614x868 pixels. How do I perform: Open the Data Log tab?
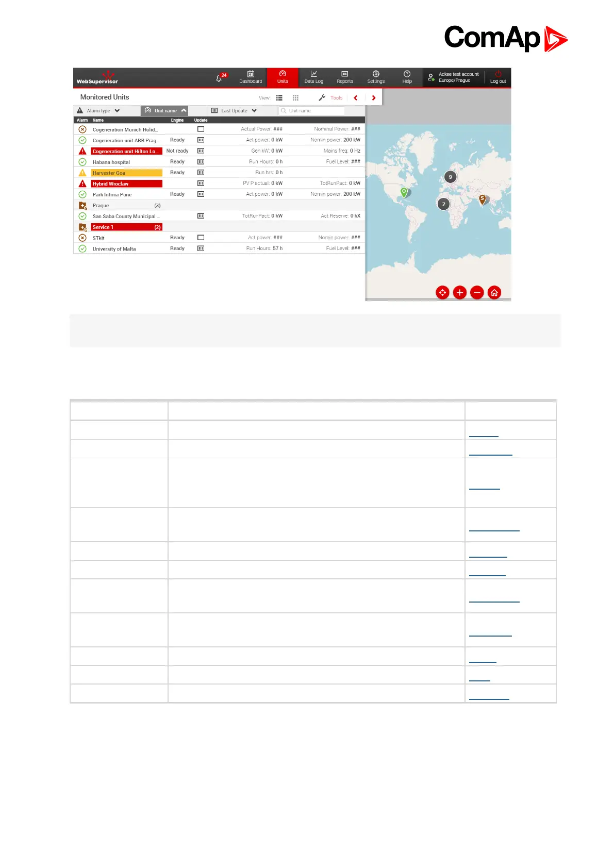pos(313,77)
